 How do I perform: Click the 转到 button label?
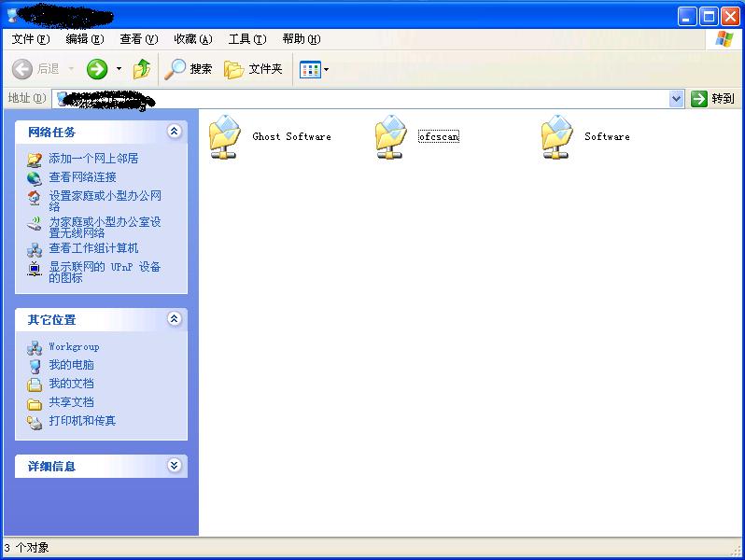pyautogui.click(x=723, y=99)
